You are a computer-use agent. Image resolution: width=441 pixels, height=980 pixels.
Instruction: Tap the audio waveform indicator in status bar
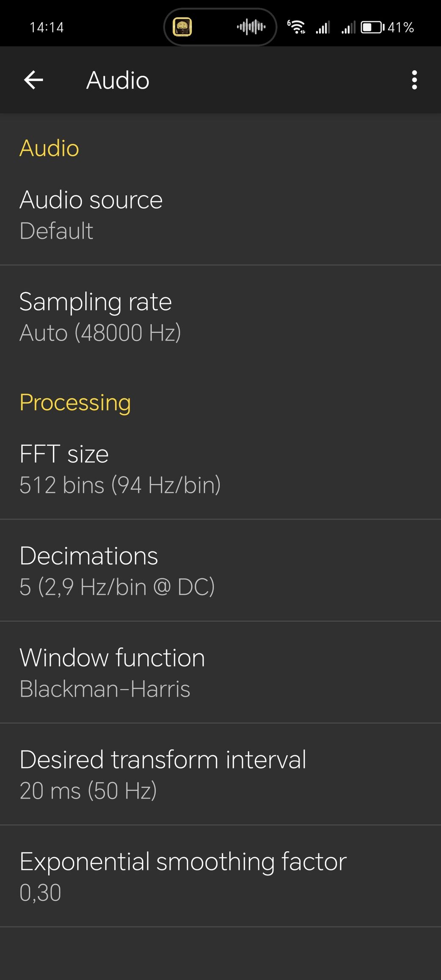pos(251,27)
